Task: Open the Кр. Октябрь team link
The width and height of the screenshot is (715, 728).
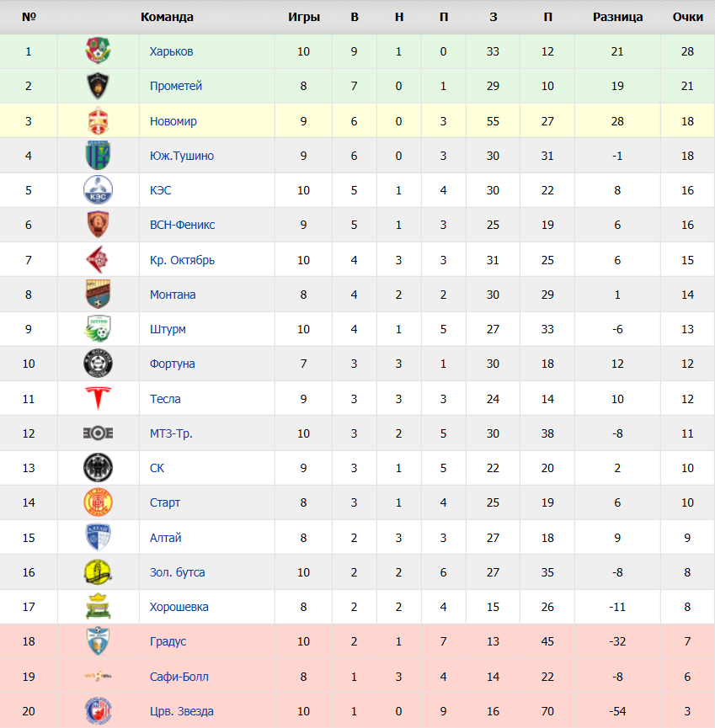Action: coord(182,260)
